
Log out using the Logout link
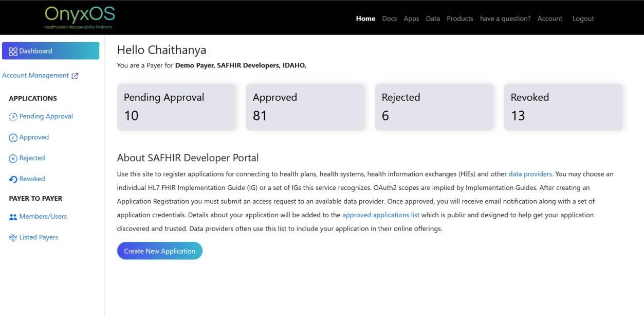(x=583, y=19)
